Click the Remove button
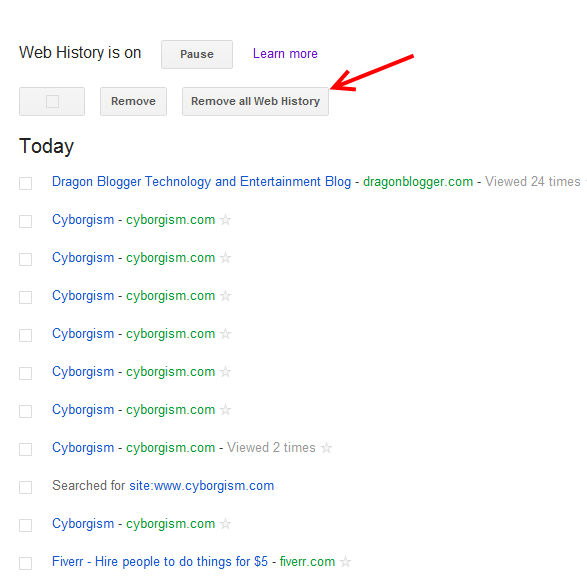 tap(133, 101)
